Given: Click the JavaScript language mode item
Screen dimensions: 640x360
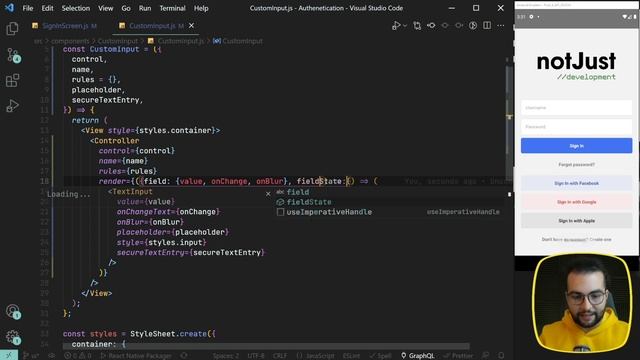Looking at the screenshot, I should pyautogui.click(x=315, y=356).
